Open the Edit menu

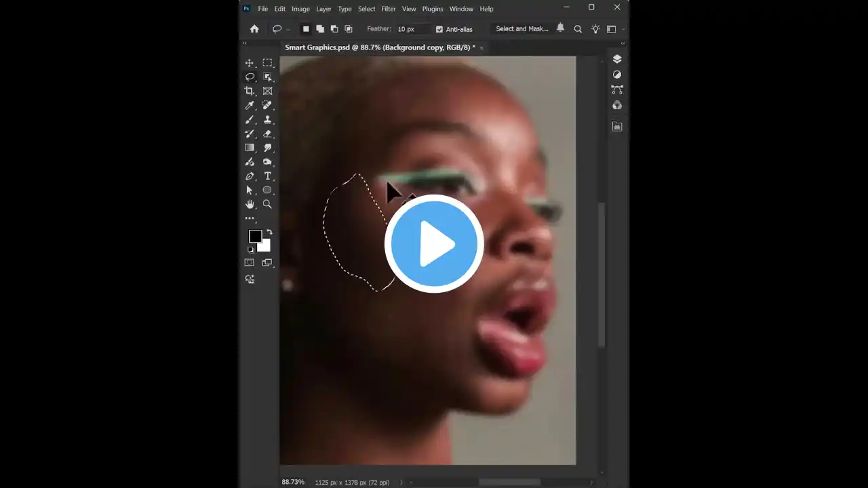tap(280, 9)
